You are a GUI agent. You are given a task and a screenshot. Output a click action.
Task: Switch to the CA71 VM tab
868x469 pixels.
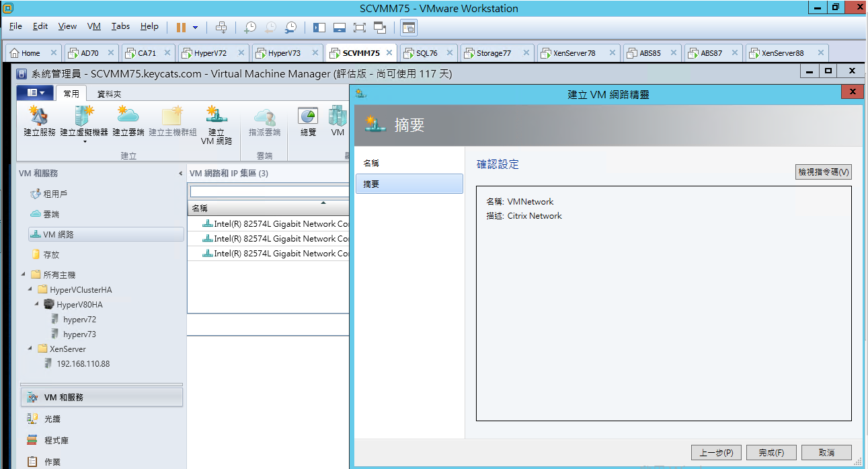[147, 53]
